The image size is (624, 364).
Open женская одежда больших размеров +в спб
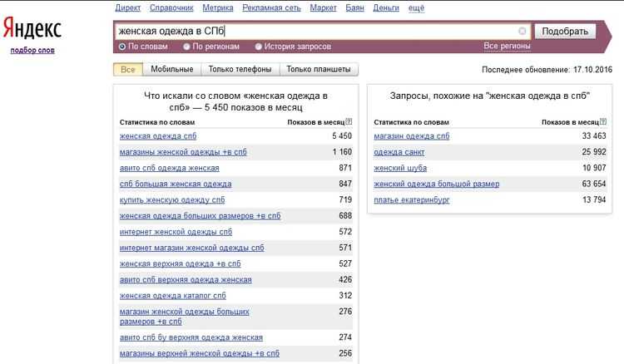pyautogui.click(x=201, y=216)
